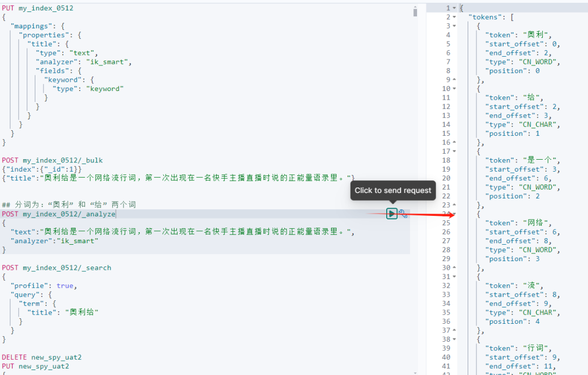Click the "end_offset": 2 response line

(x=518, y=53)
